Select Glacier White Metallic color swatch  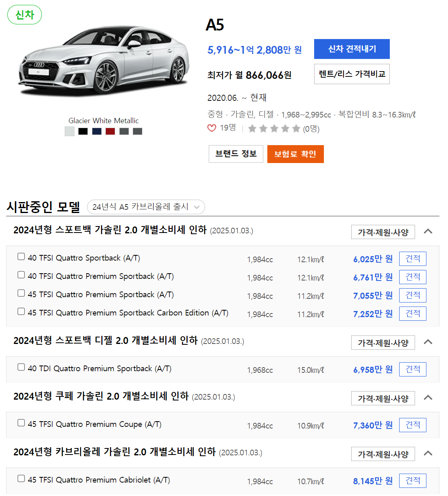coord(70,131)
